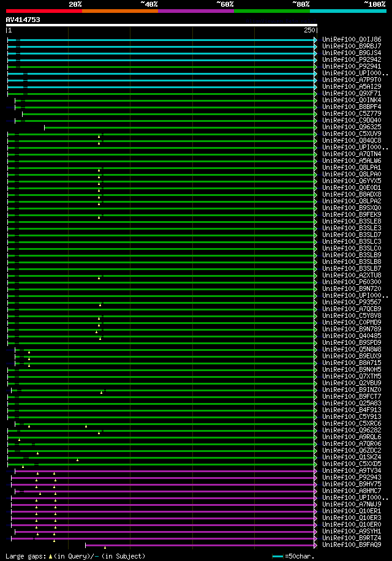Click the yellow gap marker on Q84QC8 row
Viewport: 392px width, 561px height.
coord(99,143)
